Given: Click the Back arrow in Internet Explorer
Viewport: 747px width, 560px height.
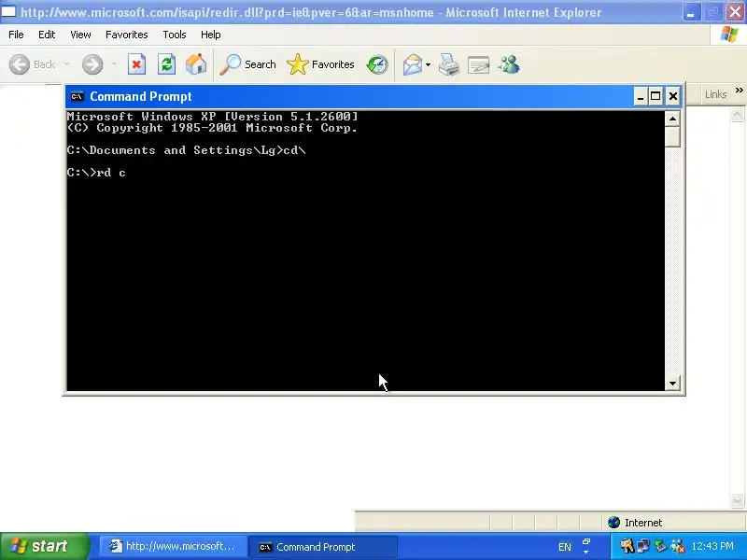Looking at the screenshot, I should [20, 64].
